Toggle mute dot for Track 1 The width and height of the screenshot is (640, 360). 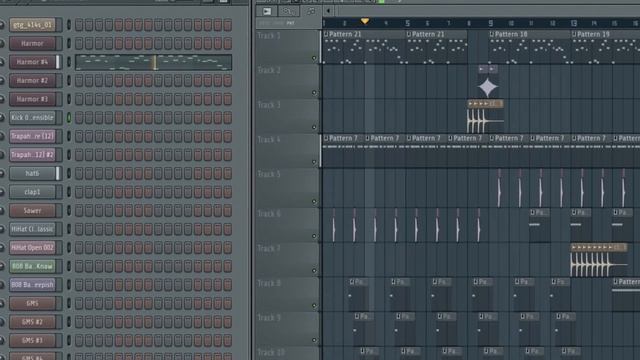[x=314, y=58]
